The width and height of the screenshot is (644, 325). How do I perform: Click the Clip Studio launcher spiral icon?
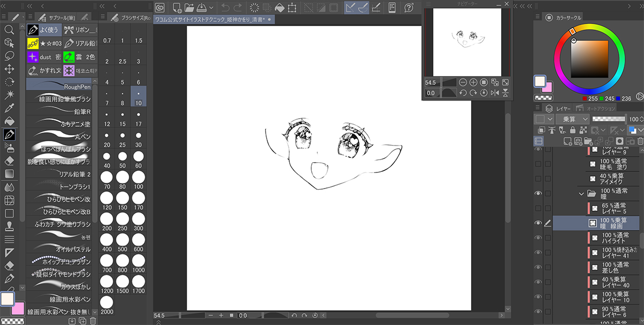[160, 8]
